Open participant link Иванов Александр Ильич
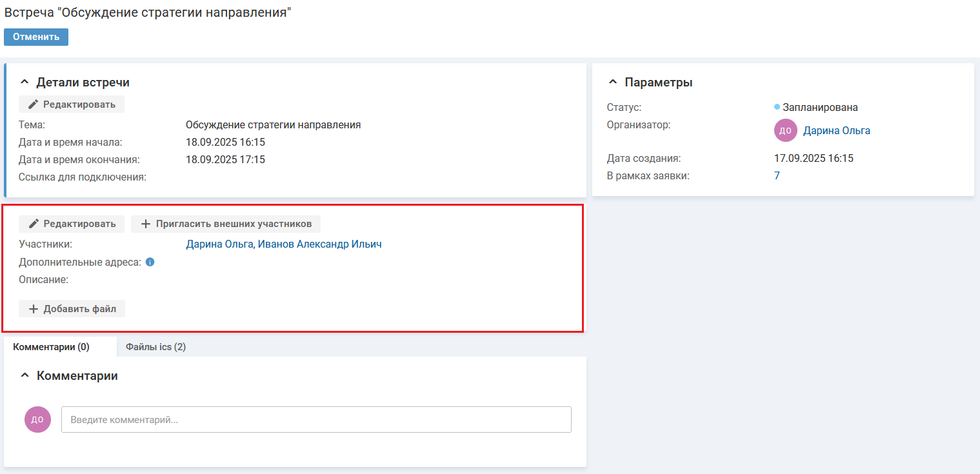This screenshot has width=980, height=474. click(x=319, y=244)
